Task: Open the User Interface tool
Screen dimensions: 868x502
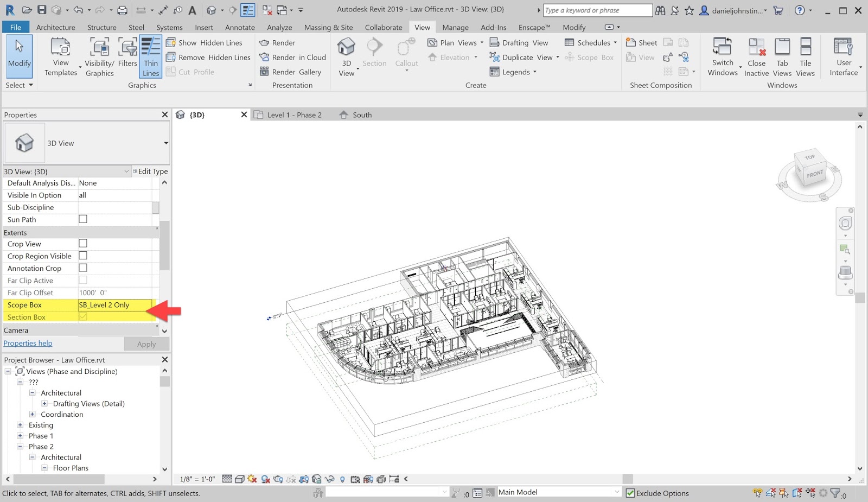Action: [843, 56]
